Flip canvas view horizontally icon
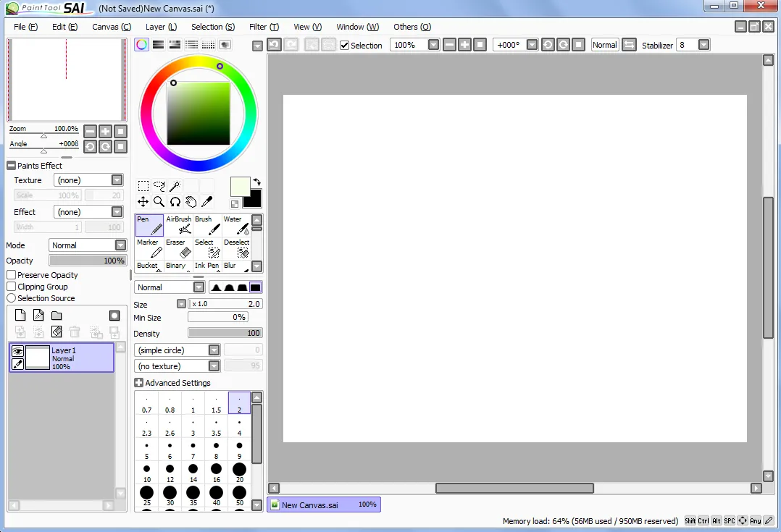781x532 pixels. [629, 45]
